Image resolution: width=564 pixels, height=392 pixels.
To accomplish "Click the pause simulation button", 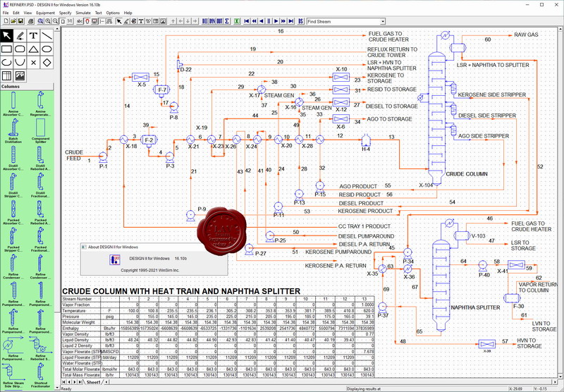I will (269, 21).
